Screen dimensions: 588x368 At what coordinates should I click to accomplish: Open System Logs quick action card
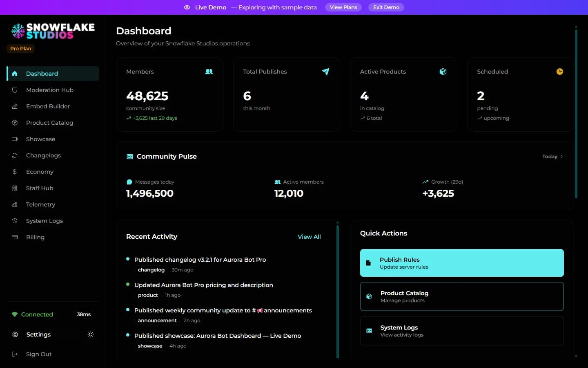click(x=462, y=331)
